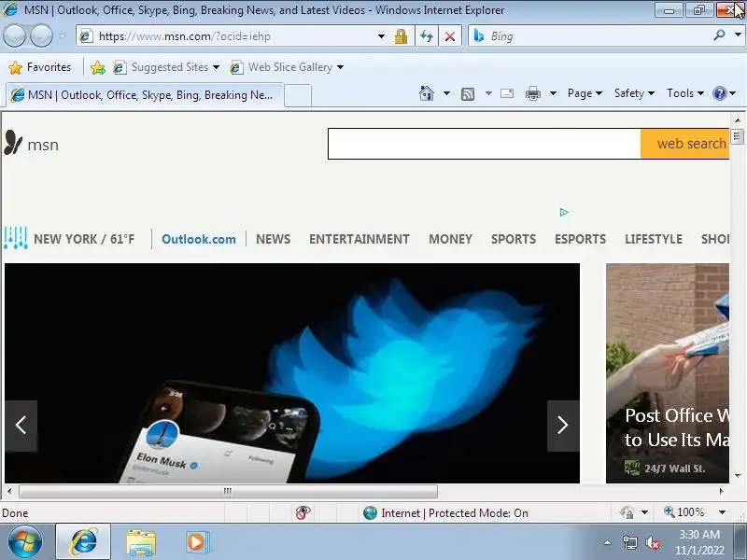Open the search provider dropdown arrow
The height and width of the screenshot is (560, 747).
738,35
